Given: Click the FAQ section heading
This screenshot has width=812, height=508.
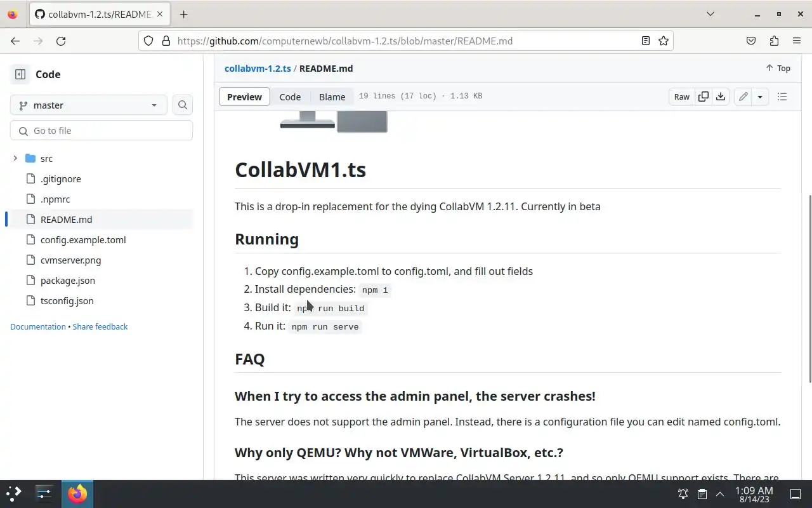Looking at the screenshot, I should 249,359.
